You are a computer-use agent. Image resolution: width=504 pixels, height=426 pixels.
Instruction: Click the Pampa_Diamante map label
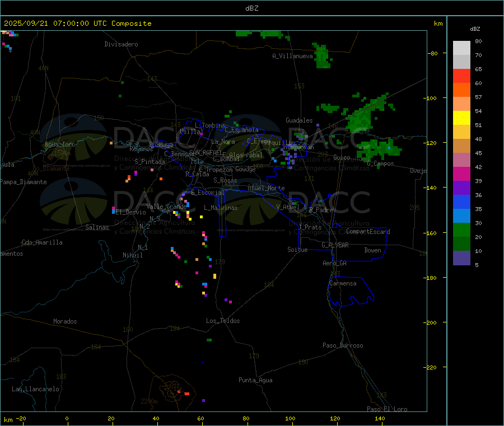(x=23, y=182)
